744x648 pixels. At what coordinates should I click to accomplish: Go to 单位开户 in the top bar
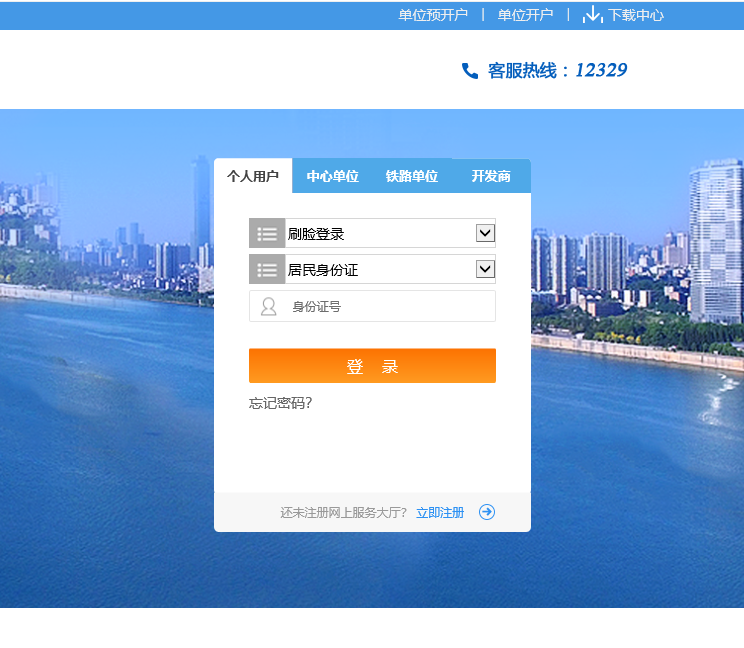pos(525,15)
